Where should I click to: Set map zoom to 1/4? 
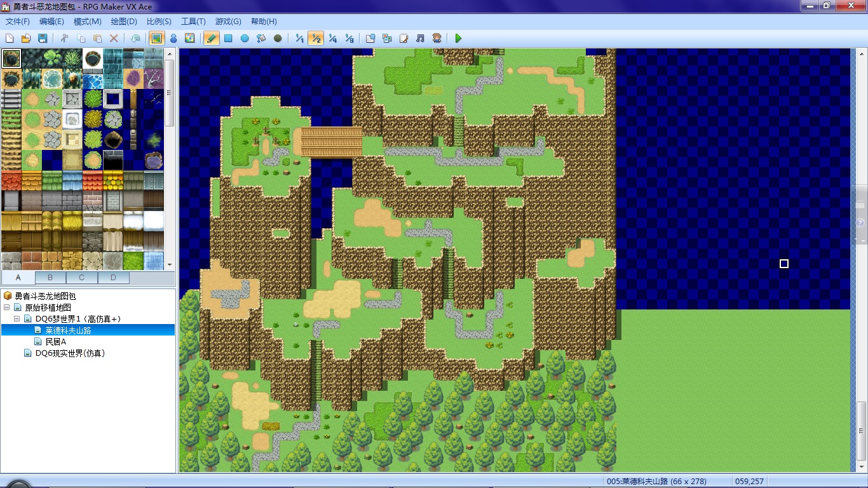(x=332, y=38)
